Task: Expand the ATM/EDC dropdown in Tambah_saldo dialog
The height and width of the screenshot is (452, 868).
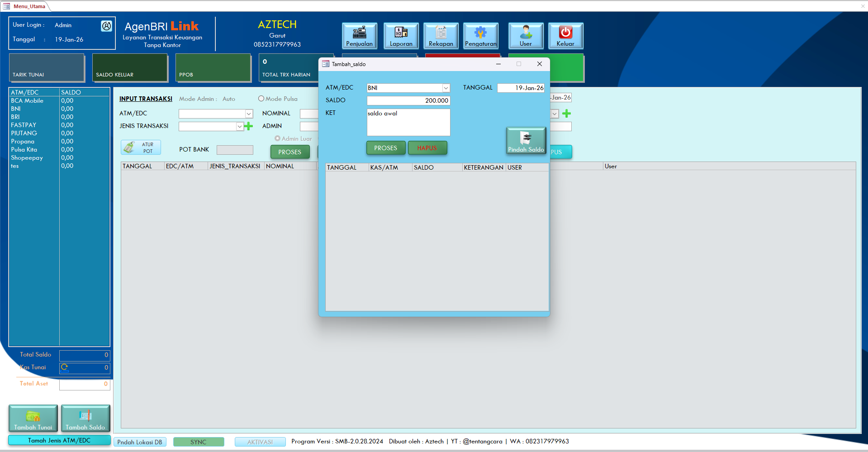Action: pyautogui.click(x=446, y=88)
